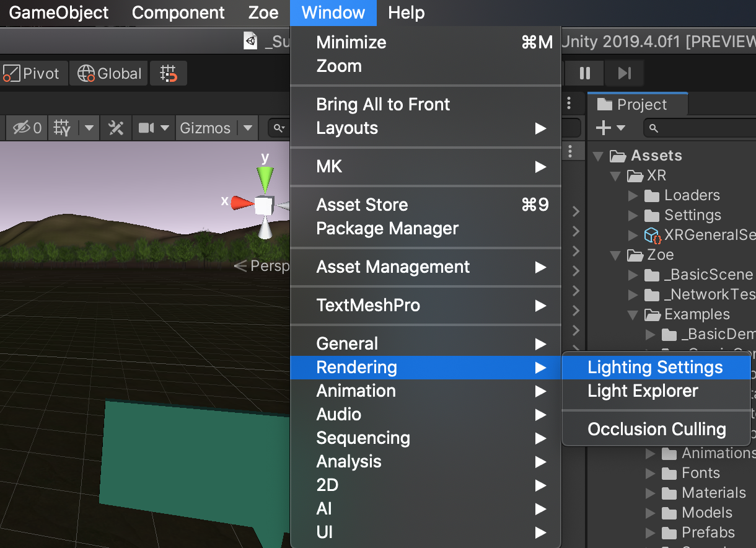Collapse the Assets folder tree
Image resolution: width=756 pixels, height=548 pixels.
598,156
